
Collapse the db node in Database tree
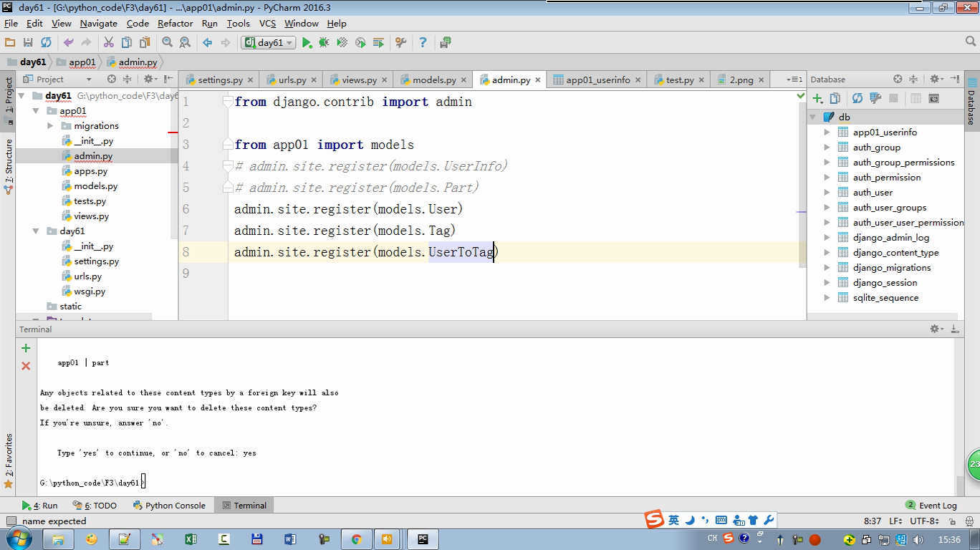point(813,117)
